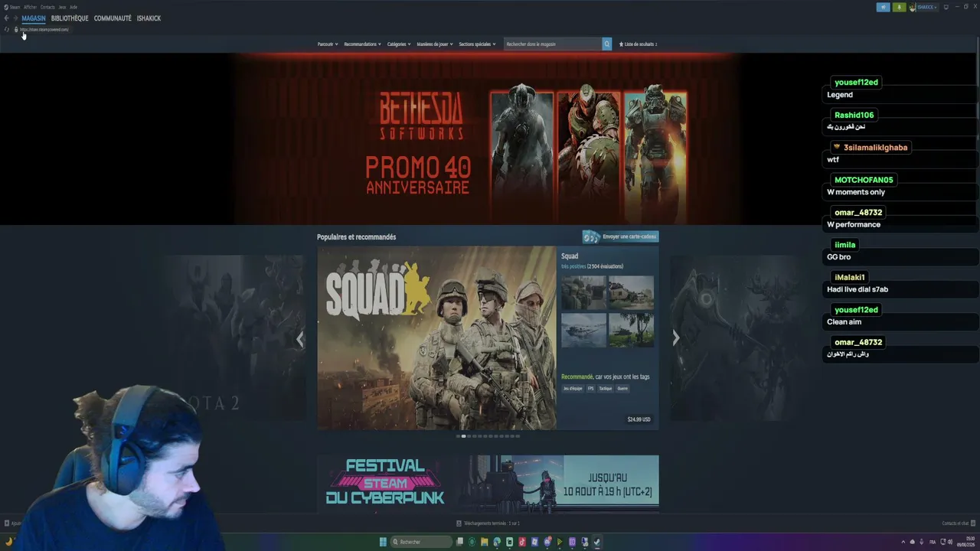Open the Squad featured game capsule image

point(436,337)
